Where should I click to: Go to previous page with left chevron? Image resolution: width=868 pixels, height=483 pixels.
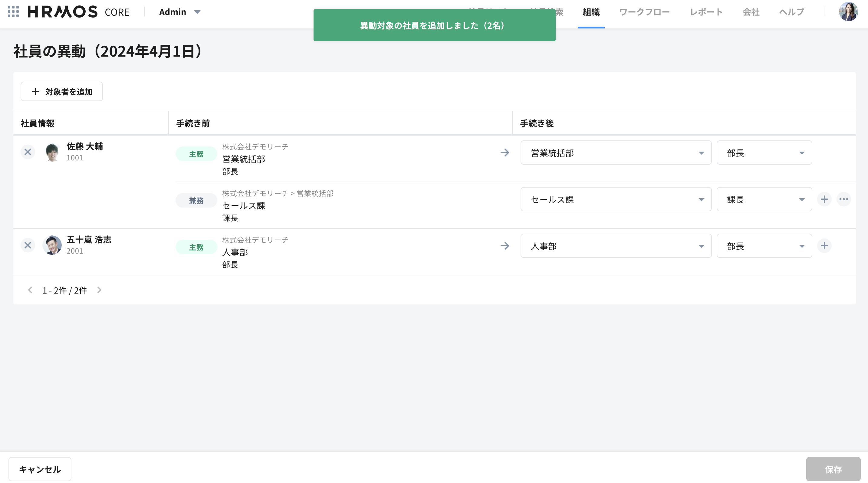click(x=30, y=290)
